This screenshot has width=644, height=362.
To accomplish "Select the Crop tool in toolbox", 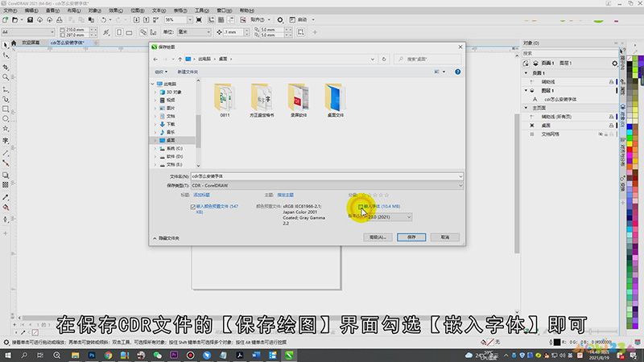I will [6, 67].
